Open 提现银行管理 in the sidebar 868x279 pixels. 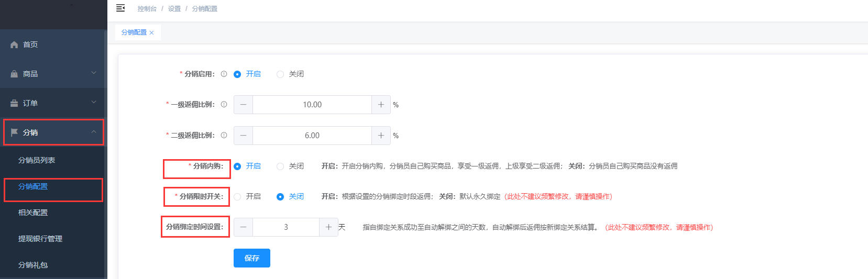tap(40, 239)
